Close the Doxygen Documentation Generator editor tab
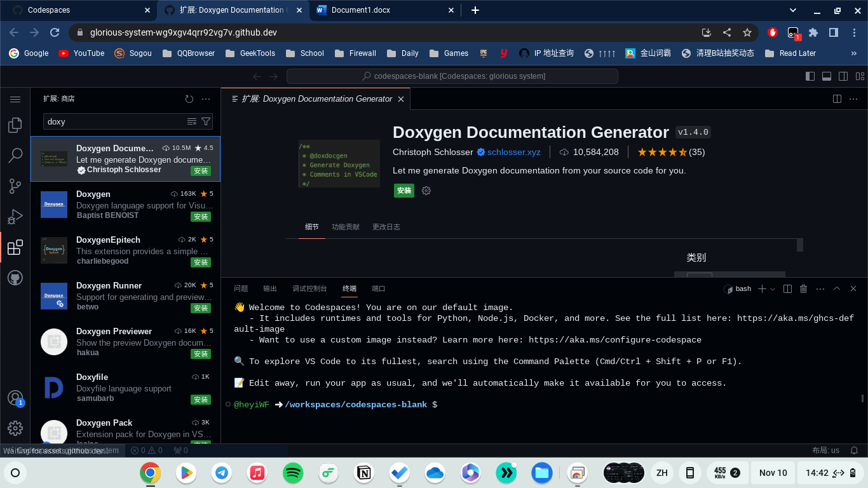This screenshot has height=488, width=868. point(401,99)
